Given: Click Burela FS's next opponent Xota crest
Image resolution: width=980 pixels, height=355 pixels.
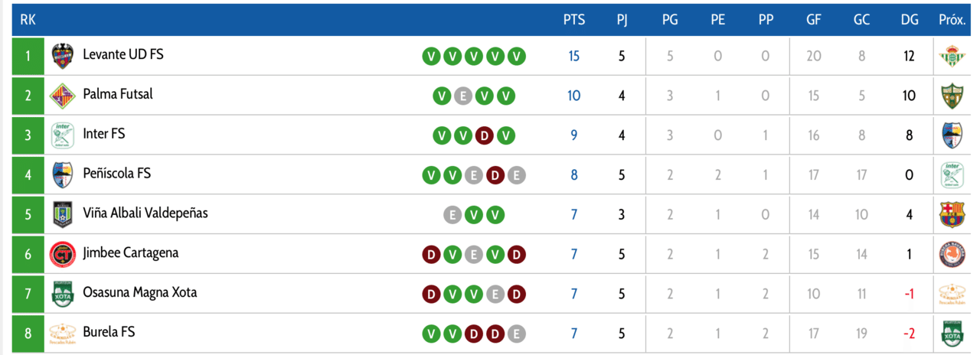Looking at the screenshot, I should point(952,334).
